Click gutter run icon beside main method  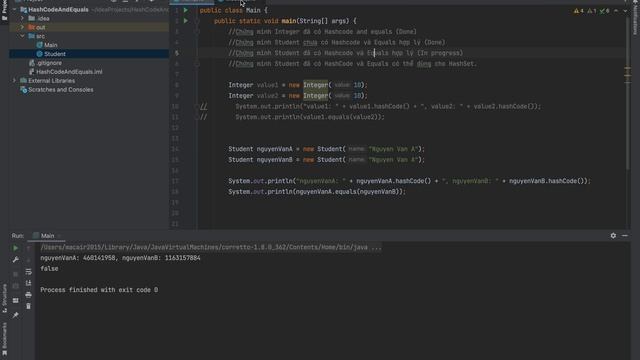[186, 21]
